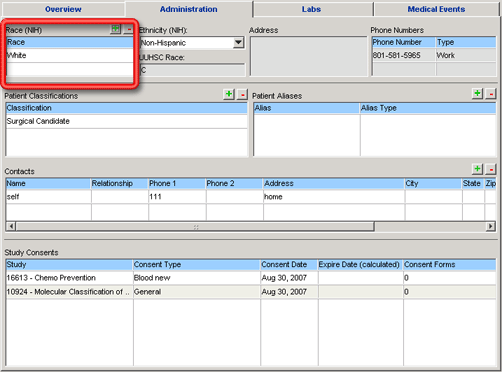Click the Phone Number column header
502x372 pixels.
(404, 42)
